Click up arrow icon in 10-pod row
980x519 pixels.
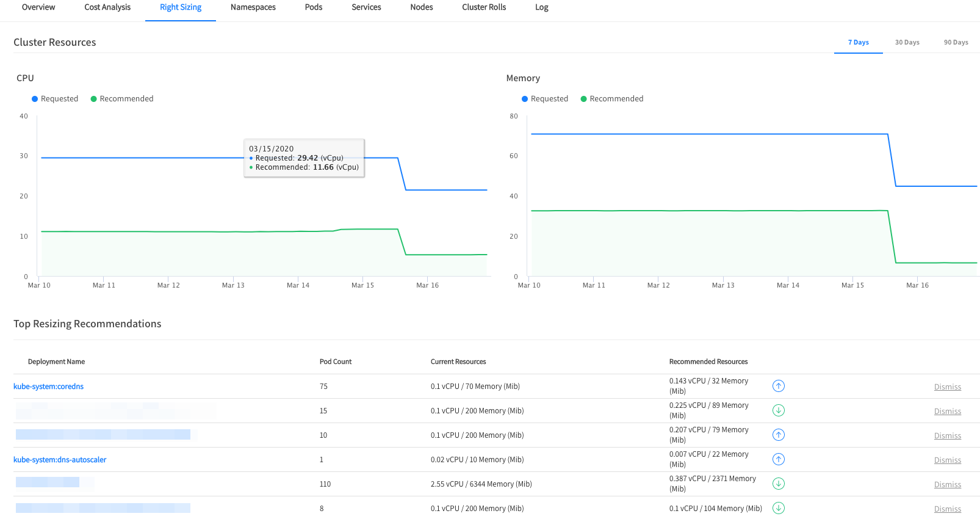tap(778, 435)
